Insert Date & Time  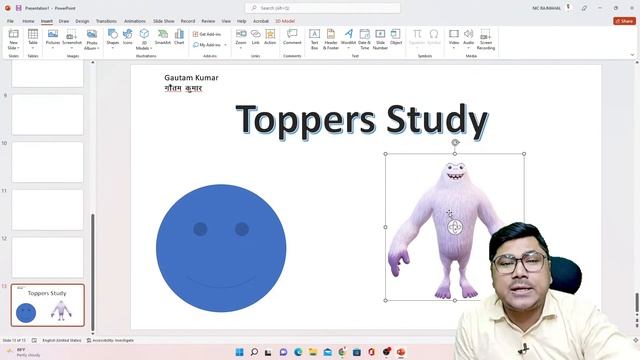coord(364,40)
